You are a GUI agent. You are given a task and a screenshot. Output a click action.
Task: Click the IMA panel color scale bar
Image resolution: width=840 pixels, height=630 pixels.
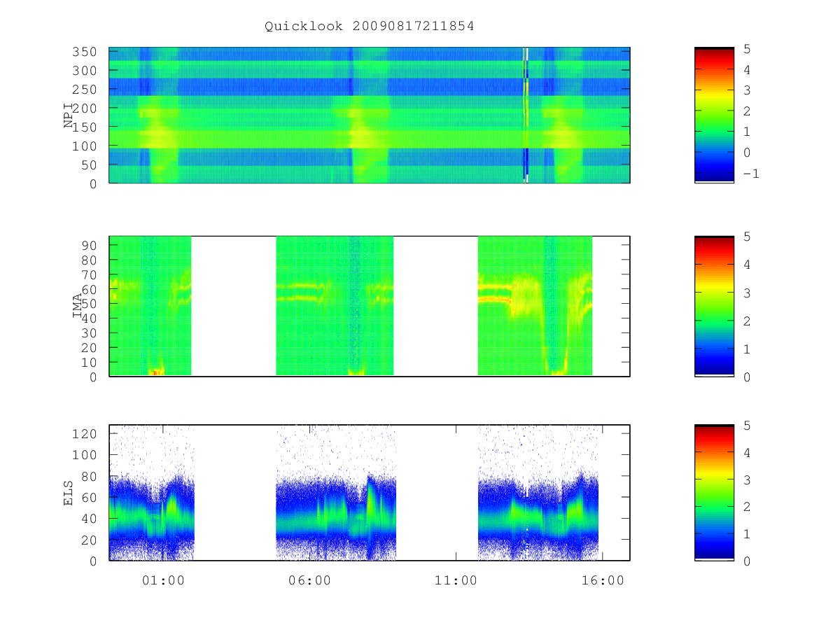point(714,307)
